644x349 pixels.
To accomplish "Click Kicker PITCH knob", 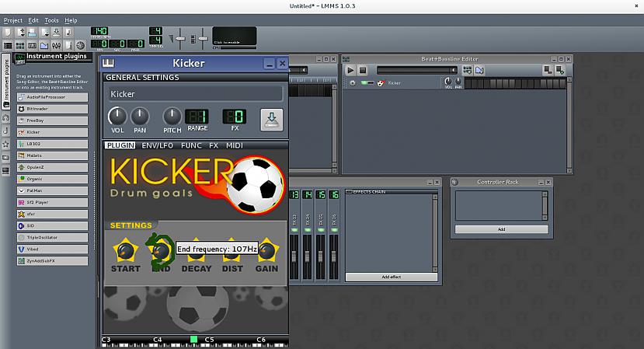I will pyautogui.click(x=172, y=117).
